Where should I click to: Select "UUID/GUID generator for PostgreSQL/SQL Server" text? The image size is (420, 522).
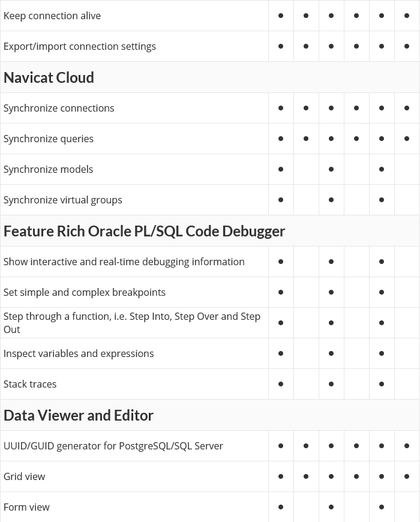(x=113, y=446)
